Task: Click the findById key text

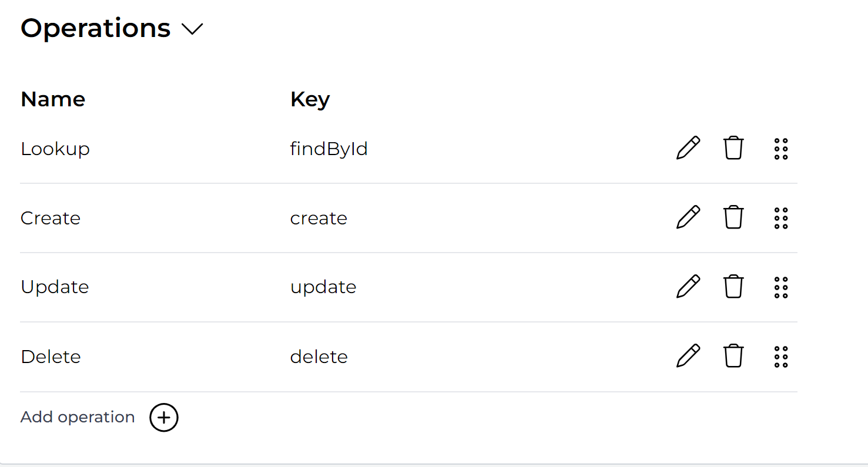Action: [329, 148]
